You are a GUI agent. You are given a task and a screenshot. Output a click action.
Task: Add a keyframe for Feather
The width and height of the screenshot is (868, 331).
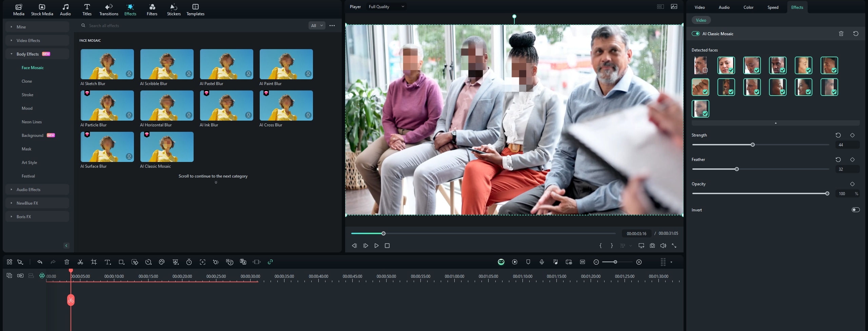pyautogui.click(x=852, y=160)
